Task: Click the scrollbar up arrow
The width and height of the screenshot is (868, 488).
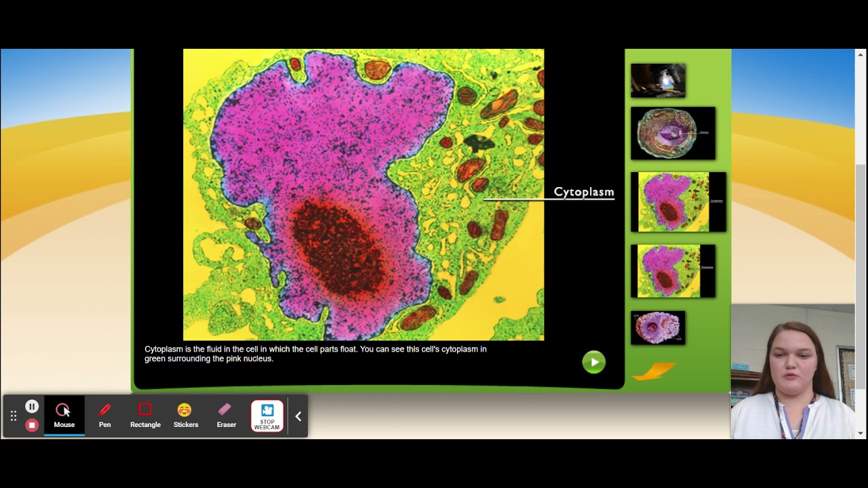Action: [861, 54]
